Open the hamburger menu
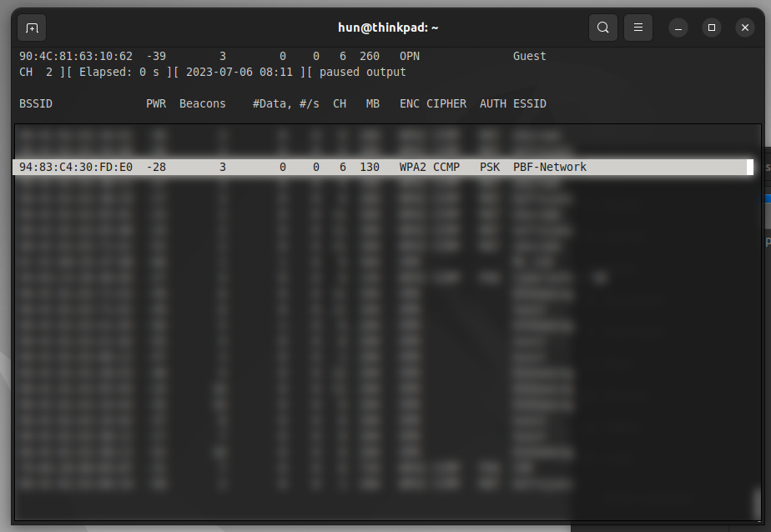The height and width of the screenshot is (532, 771). (637, 28)
